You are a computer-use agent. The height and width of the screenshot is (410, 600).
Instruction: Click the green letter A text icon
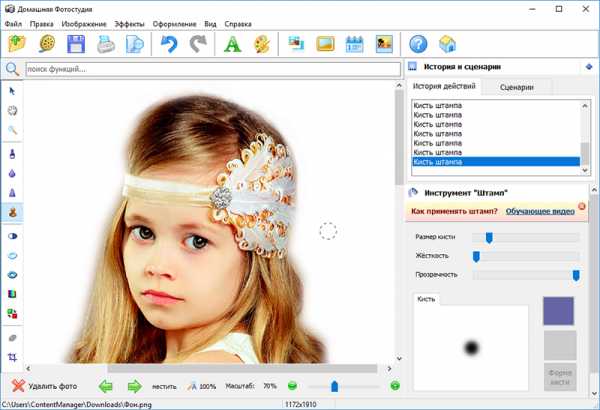[232, 43]
